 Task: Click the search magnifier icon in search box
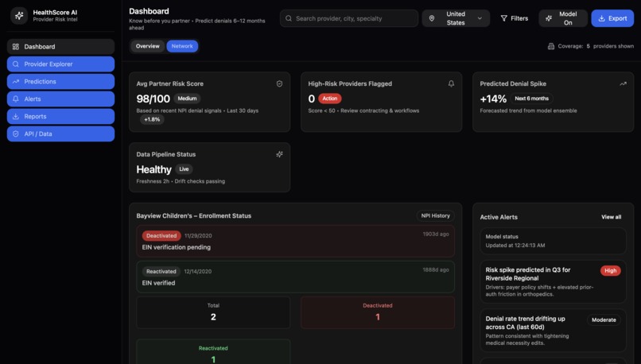[x=289, y=18]
